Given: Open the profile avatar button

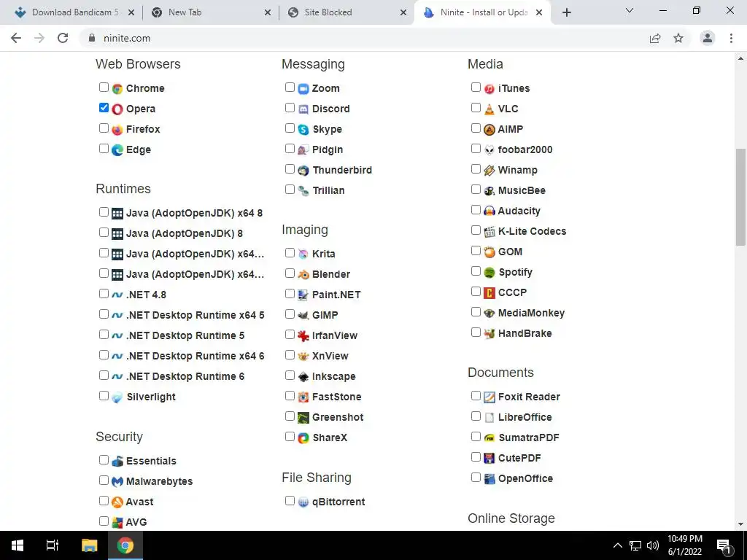Looking at the screenshot, I should pyautogui.click(x=708, y=38).
